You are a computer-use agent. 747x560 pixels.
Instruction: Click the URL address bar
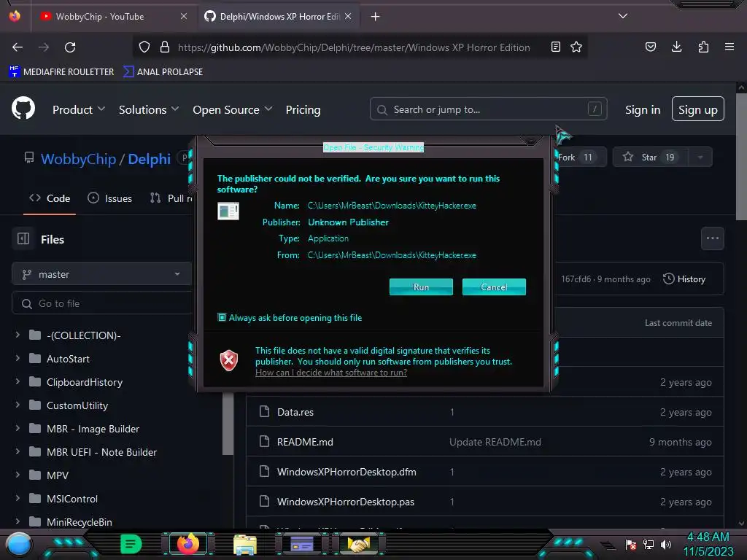tap(353, 47)
